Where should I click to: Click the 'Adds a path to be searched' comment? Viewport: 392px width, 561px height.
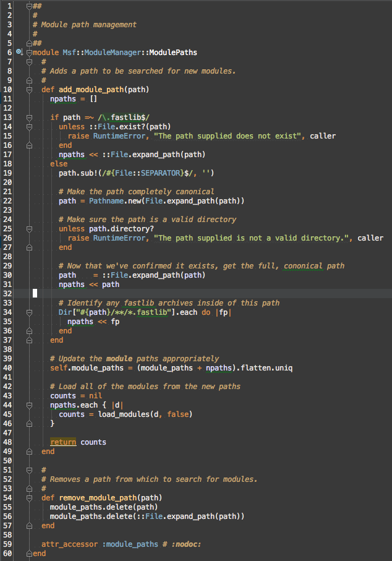coord(138,71)
